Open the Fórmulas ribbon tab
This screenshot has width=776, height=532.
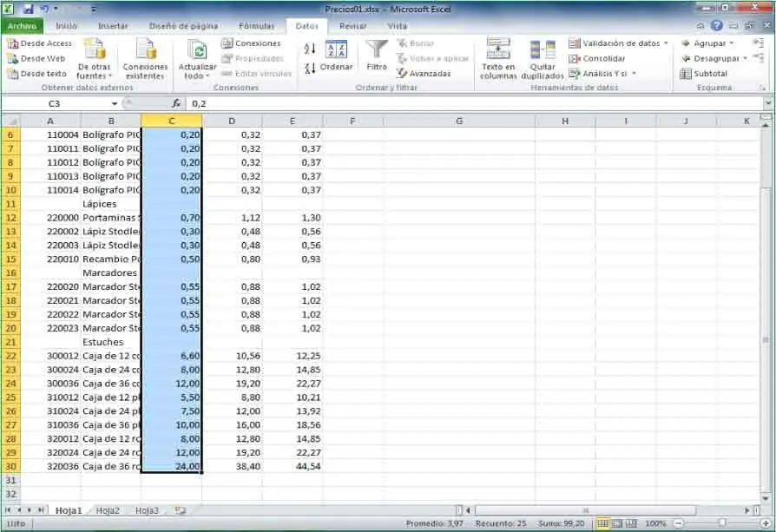(x=256, y=26)
